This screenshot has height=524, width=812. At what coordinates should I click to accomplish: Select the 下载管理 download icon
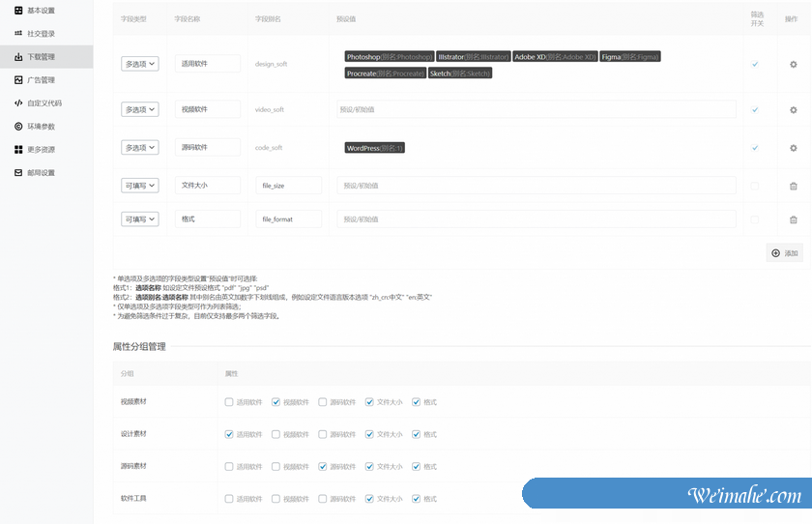18,57
